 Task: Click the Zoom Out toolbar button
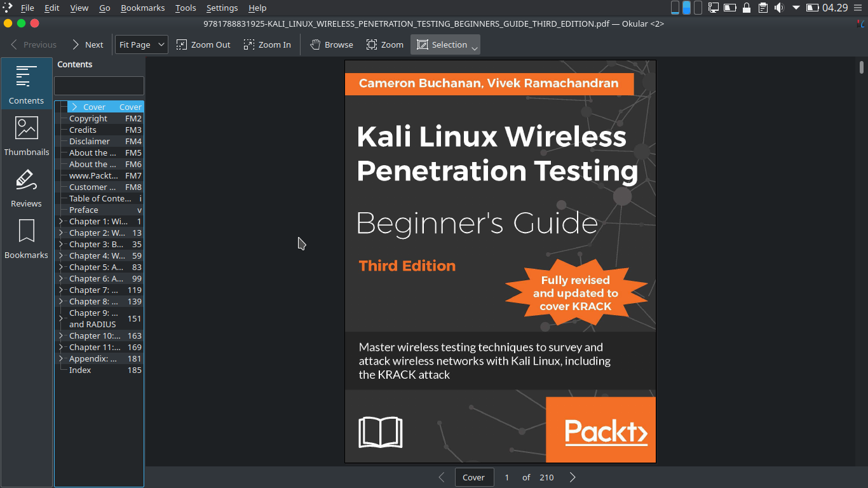pos(203,44)
